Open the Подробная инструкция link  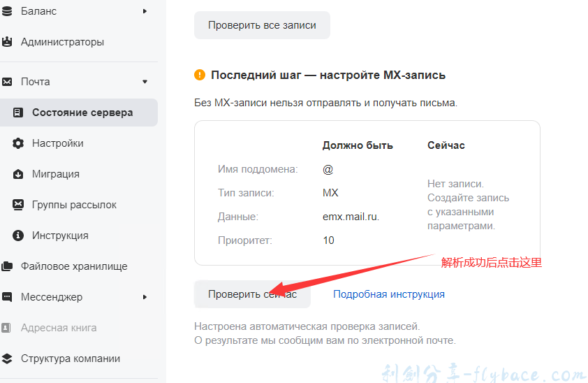click(x=388, y=294)
